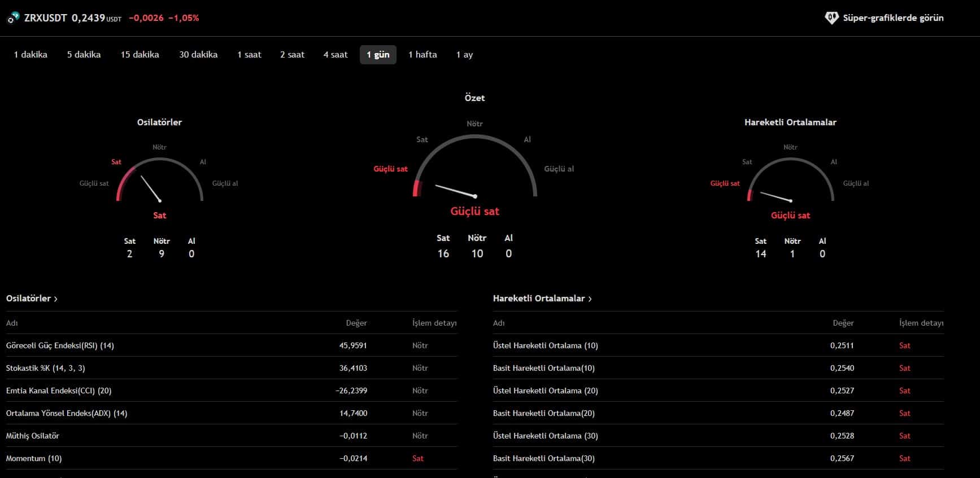980x478 pixels.
Task: Select the 4 saat timeframe tab
Action: (336, 55)
